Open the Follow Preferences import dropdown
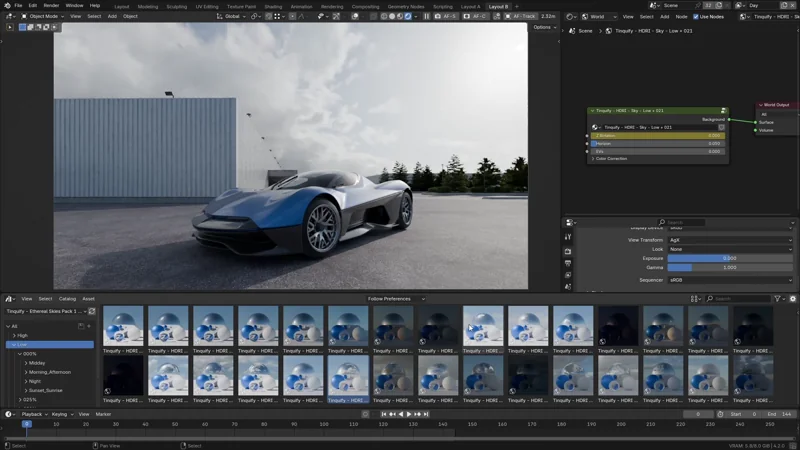This screenshot has width=800, height=450. (398, 298)
